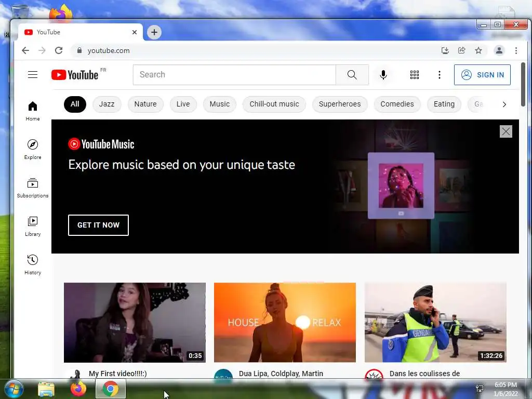Viewport: 532px width, 399px height.
Task: Open the Chrome profile icon
Action: (499, 50)
